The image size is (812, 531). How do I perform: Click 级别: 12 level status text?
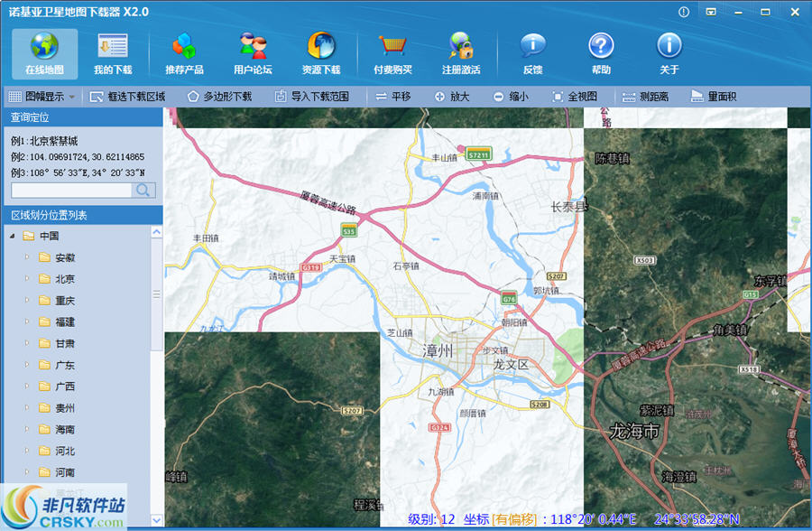[x=431, y=519]
